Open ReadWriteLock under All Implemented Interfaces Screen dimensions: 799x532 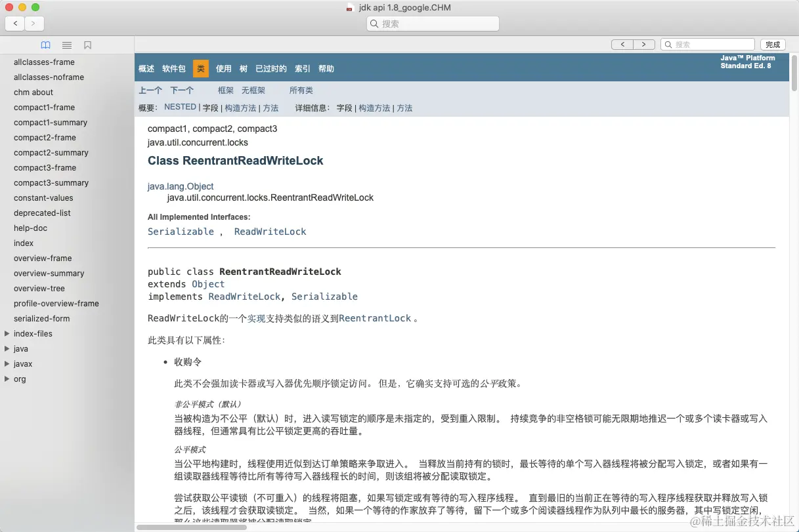270,232
